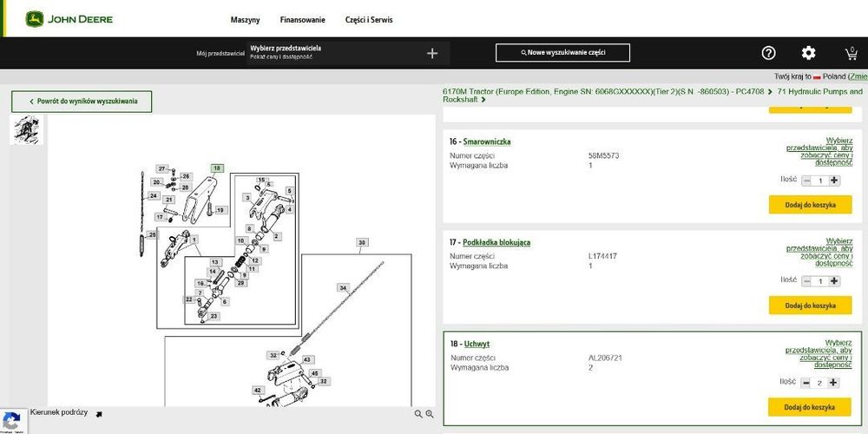868x434 pixels.
Task: Select callout 21 in the diagram
Action: coord(169,200)
